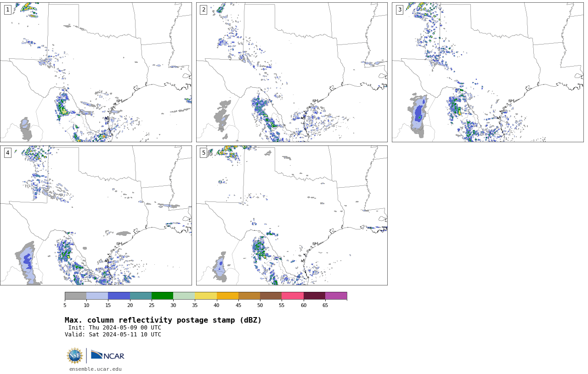Open ensemble member 2 map thumbnail
This screenshot has width=588, height=374.
point(292,72)
